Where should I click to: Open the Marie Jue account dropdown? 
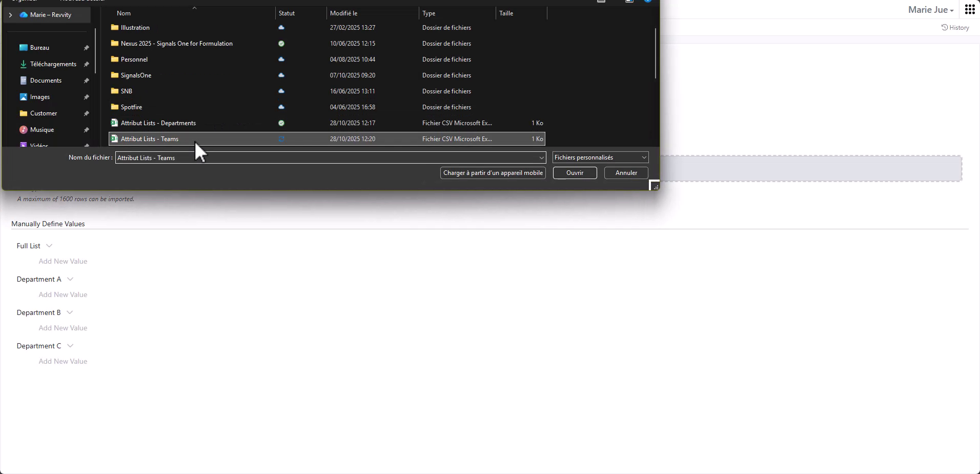(930, 9)
